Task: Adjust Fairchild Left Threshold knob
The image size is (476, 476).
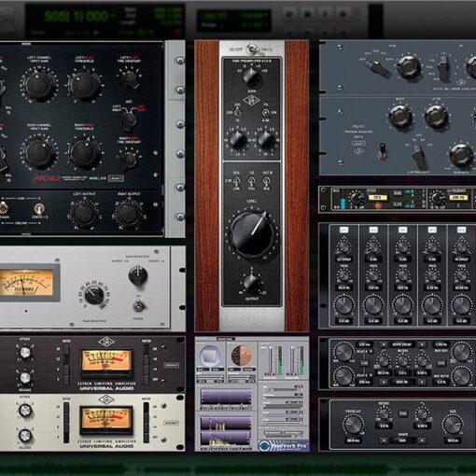Action: (x=84, y=85)
